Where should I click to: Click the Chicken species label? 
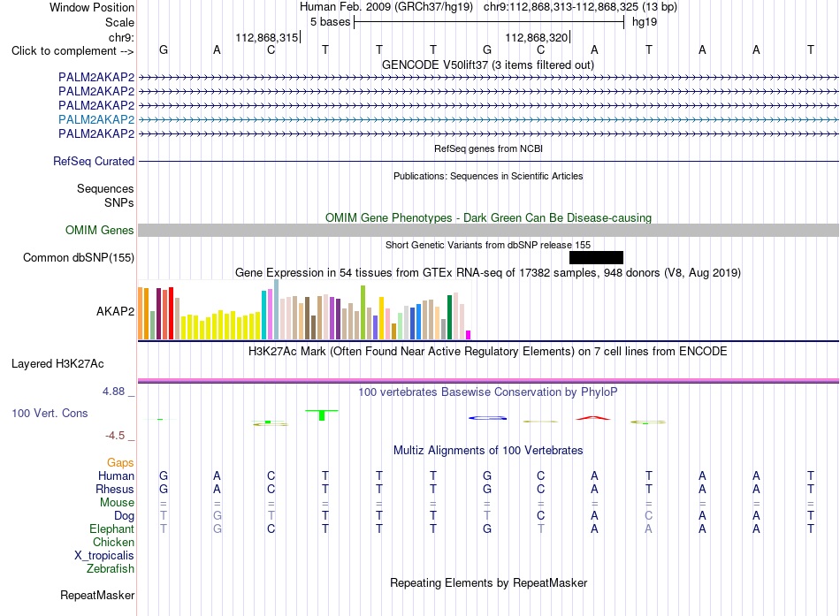pyautogui.click(x=113, y=542)
